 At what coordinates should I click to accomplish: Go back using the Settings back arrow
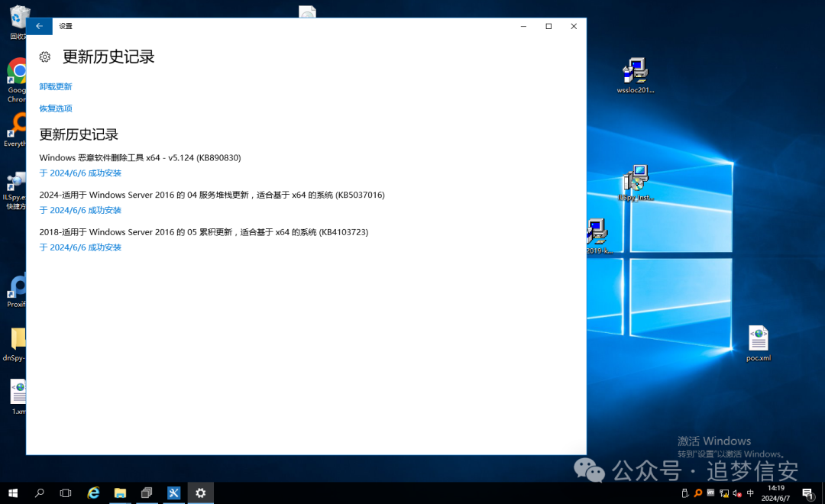click(x=39, y=26)
